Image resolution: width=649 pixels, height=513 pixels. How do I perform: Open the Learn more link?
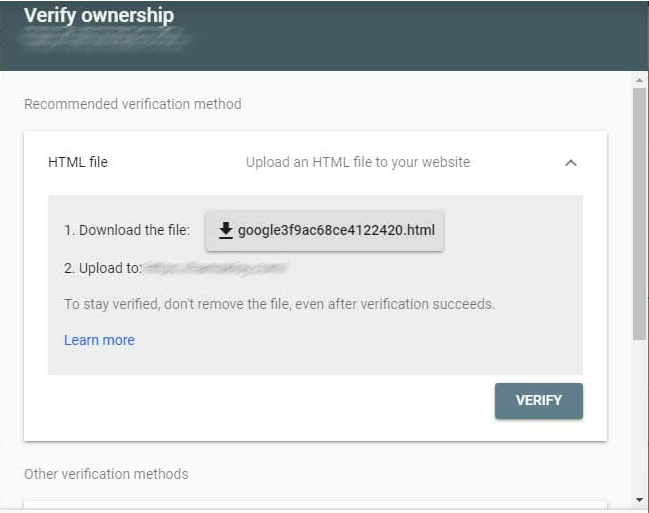(99, 340)
